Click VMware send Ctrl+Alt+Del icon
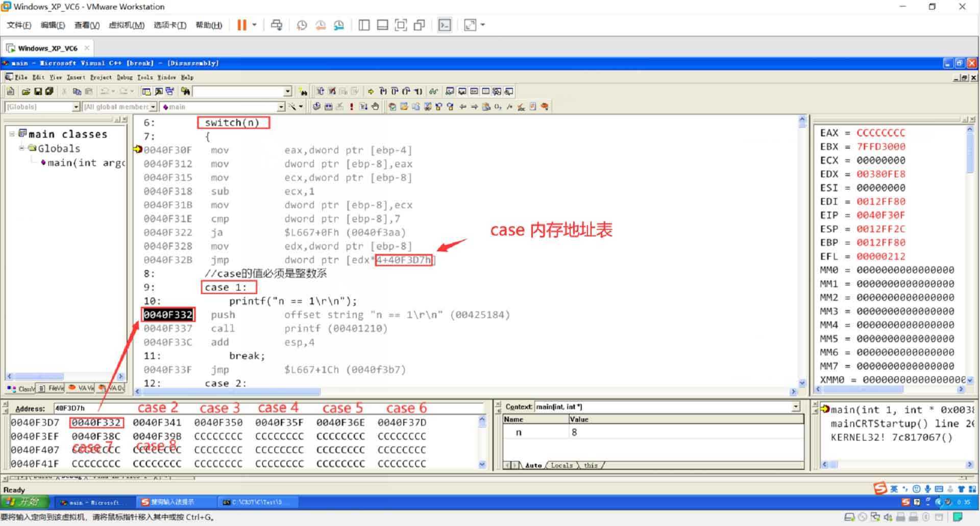 click(x=277, y=25)
